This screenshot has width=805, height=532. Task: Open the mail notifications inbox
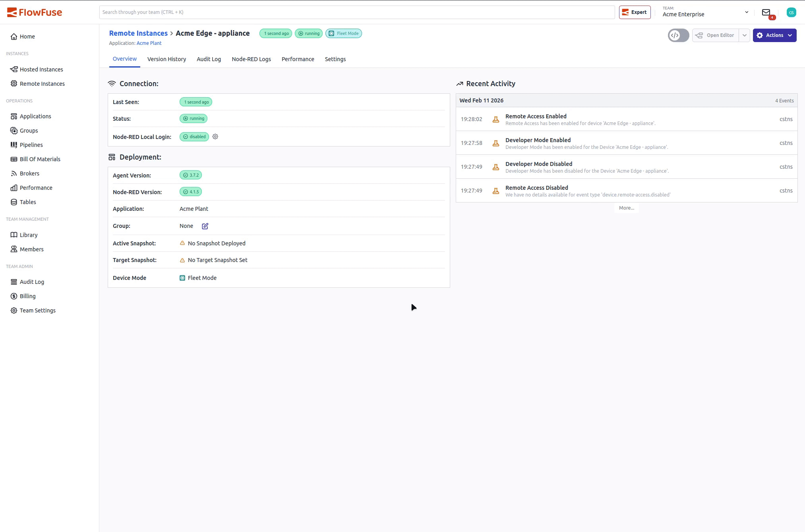766,12
